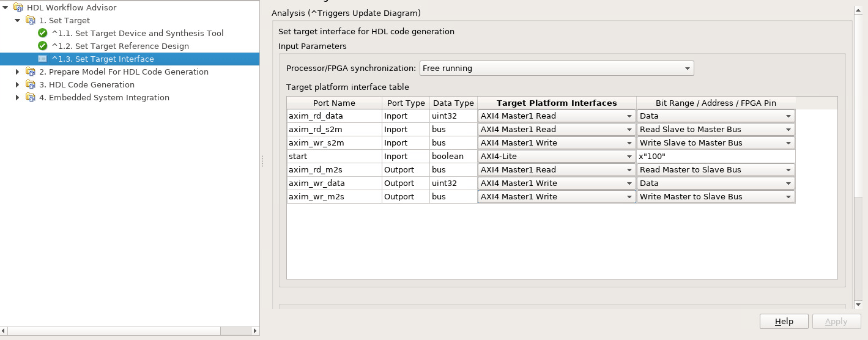Collapse the Set Target tree node
The height and width of the screenshot is (340, 868).
click(x=18, y=21)
